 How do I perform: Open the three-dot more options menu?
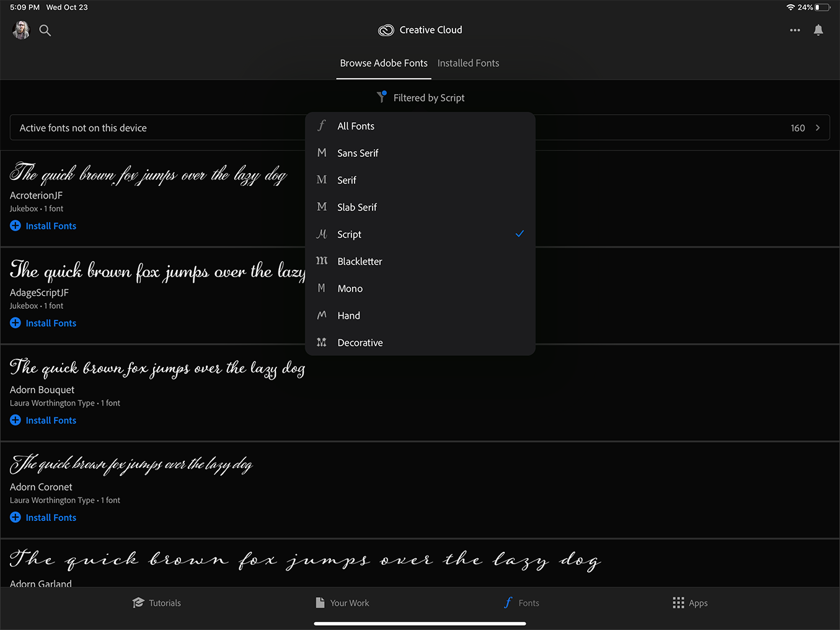coord(795,30)
